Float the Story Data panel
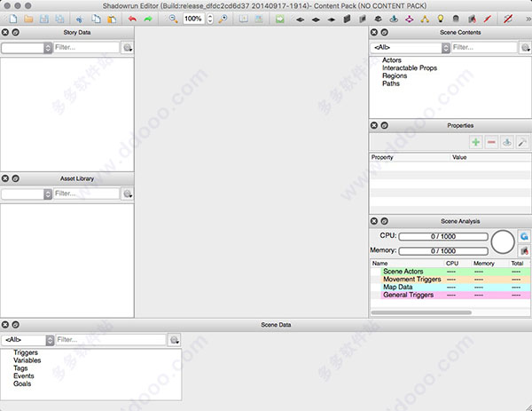The height and width of the screenshot is (411, 532). click(16, 32)
